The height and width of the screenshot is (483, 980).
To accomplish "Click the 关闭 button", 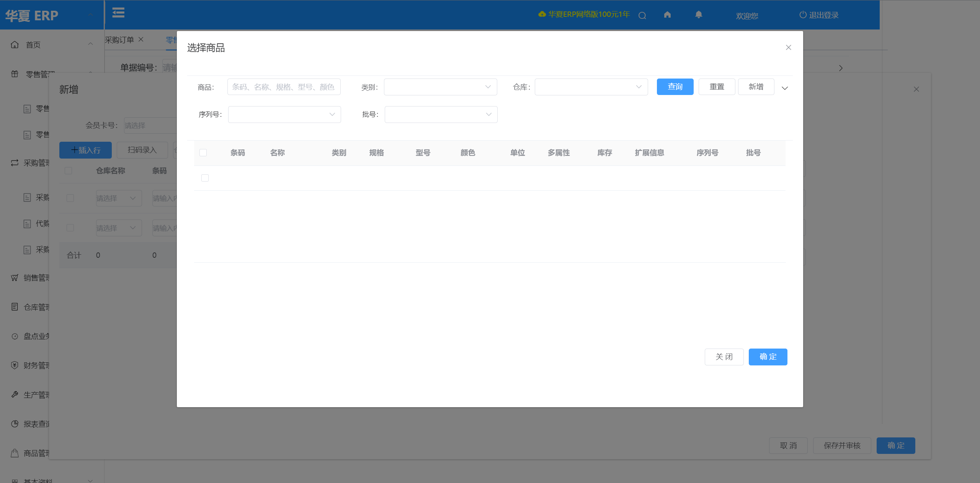I will (x=724, y=357).
